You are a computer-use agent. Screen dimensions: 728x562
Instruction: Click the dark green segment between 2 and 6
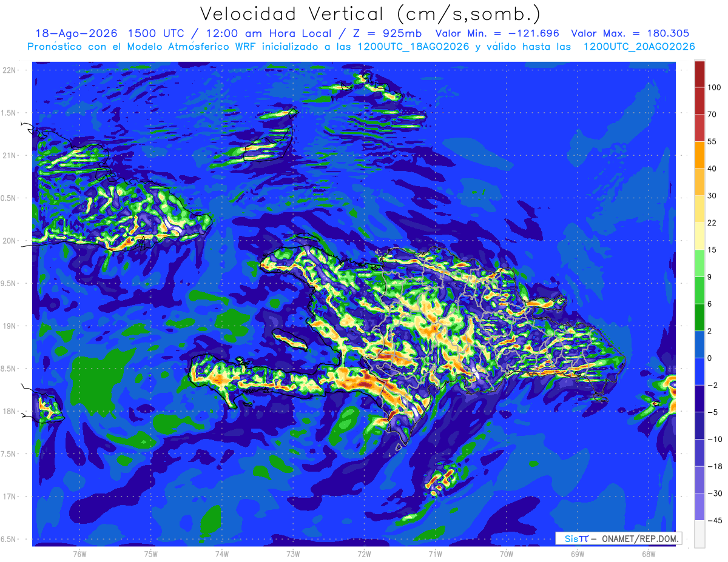[x=699, y=317]
